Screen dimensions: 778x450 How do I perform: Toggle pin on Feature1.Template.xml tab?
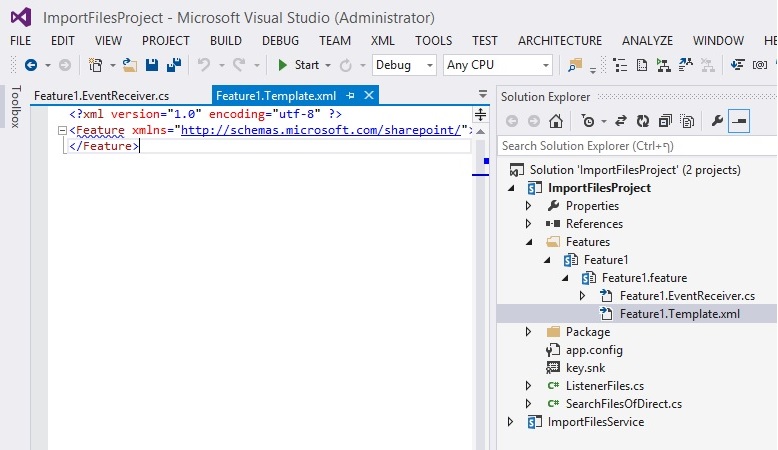point(350,96)
